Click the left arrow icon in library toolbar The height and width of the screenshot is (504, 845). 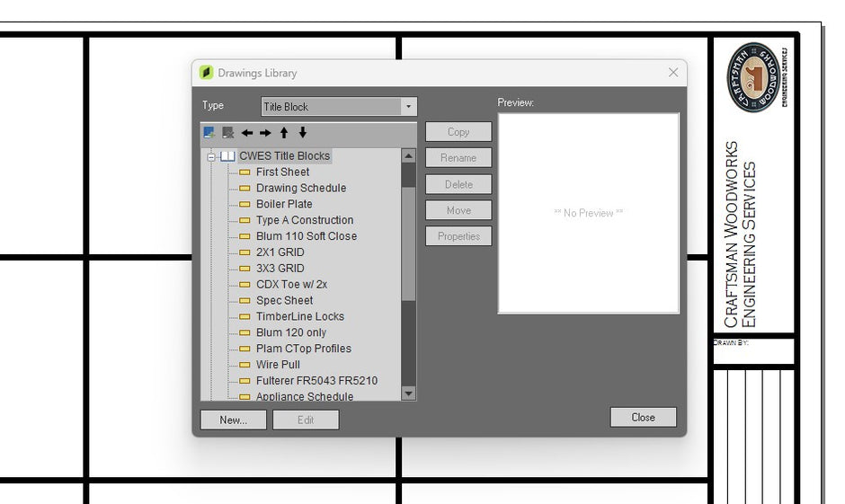pyautogui.click(x=247, y=133)
